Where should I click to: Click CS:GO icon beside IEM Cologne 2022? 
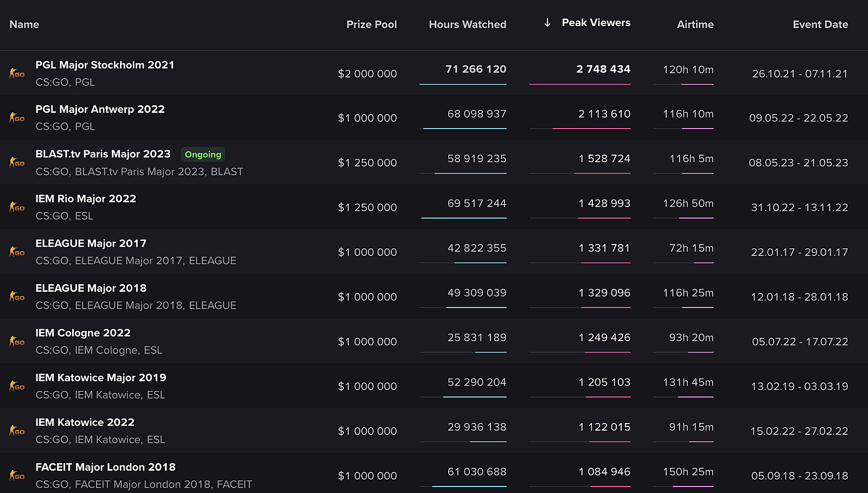(x=17, y=341)
